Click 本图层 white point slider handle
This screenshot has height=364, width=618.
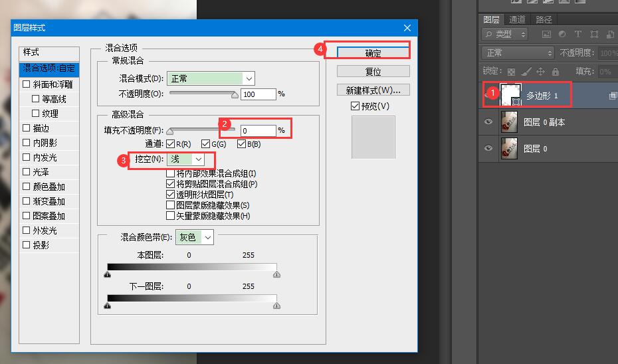(x=276, y=274)
